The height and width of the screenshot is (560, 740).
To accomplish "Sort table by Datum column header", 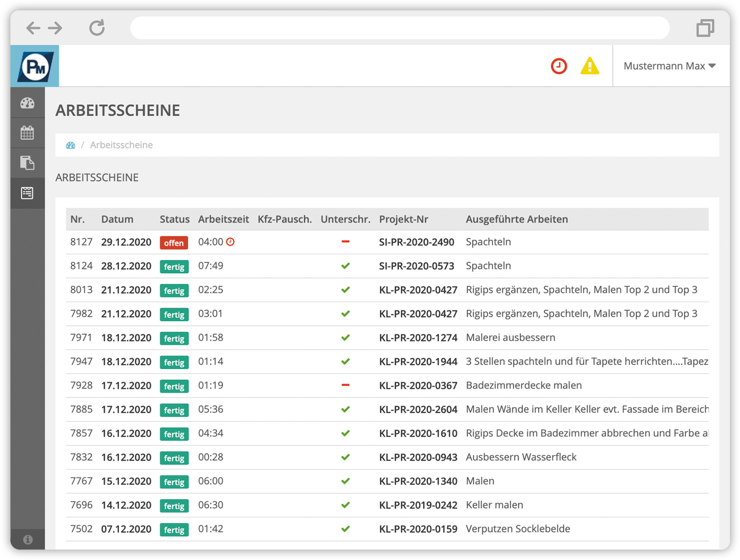I will (117, 219).
